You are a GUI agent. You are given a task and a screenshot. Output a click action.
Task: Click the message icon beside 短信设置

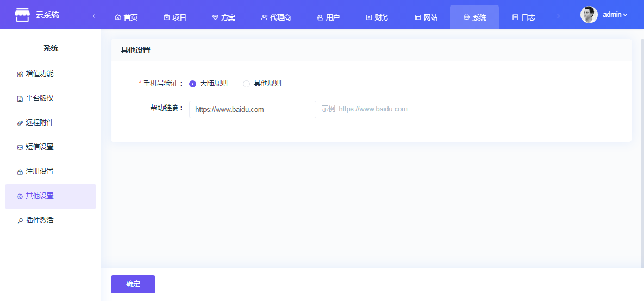20,147
